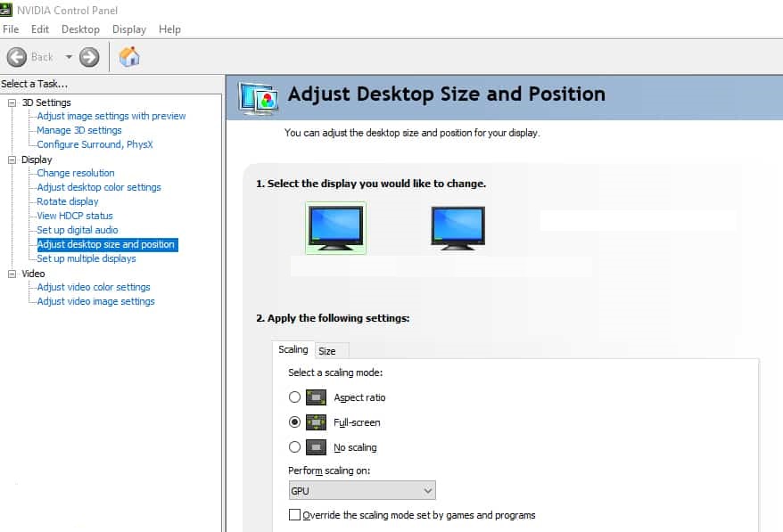Screen dimensions: 783x532
Task: Open Adjust image settings with preview
Action: click(x=111, y=116)
